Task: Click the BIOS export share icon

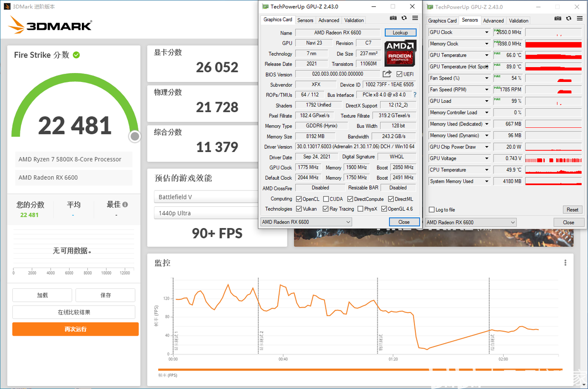Action: tap(387, 74)
